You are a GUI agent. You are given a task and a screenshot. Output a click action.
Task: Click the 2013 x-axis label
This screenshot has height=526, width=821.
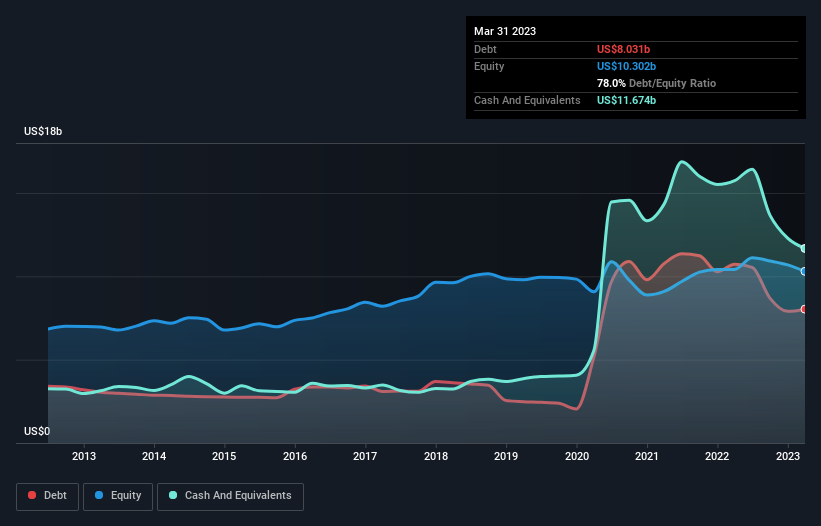pyautogui.click(x=84, y=456)
